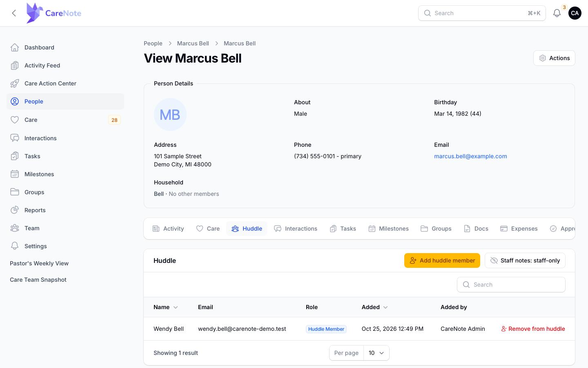
Task: Click the Team people icon in sidebar
Action: tap(15, 228)
